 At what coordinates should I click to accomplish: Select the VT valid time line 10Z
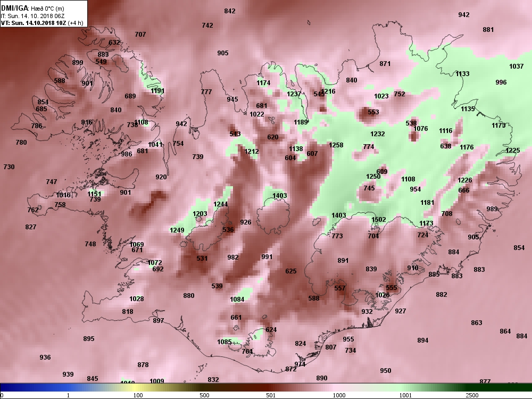click(41, 23)
